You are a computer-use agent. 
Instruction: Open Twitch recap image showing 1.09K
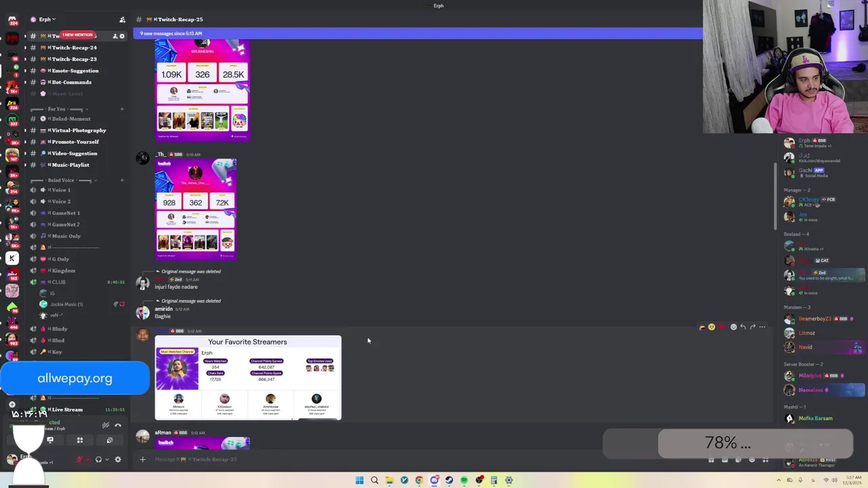202,90
